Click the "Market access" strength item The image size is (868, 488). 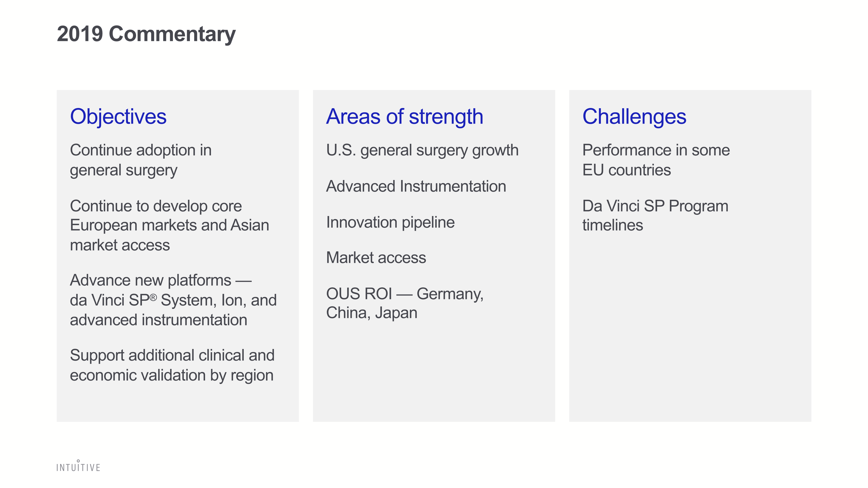[376, 258]
